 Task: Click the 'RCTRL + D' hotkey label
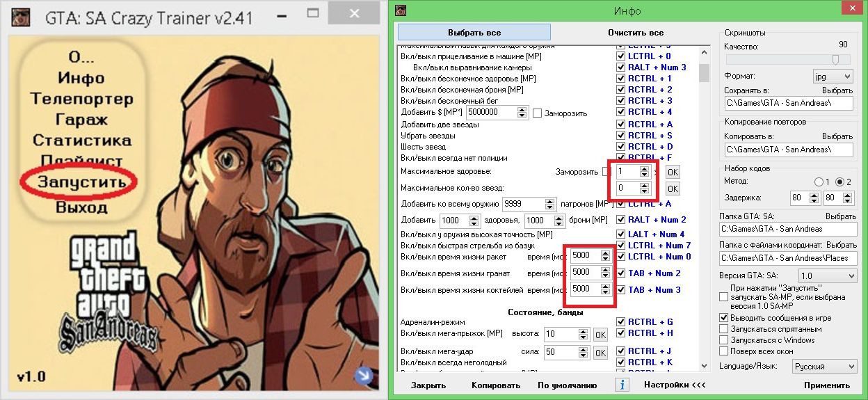pyautogui.click(x=650, y=147)
